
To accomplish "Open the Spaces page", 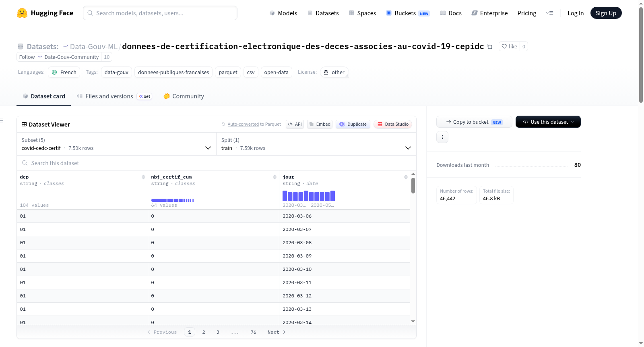I will tap(363, 13).
